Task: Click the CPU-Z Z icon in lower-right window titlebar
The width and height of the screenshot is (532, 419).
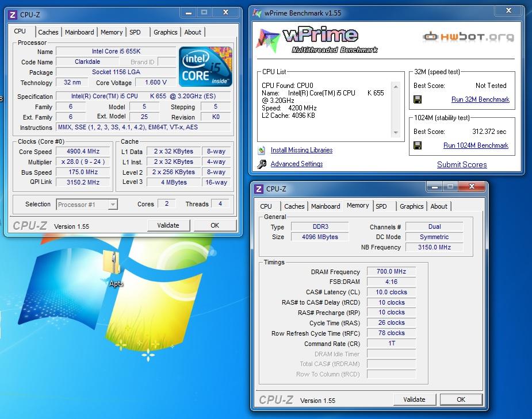Action: point(259,189)
